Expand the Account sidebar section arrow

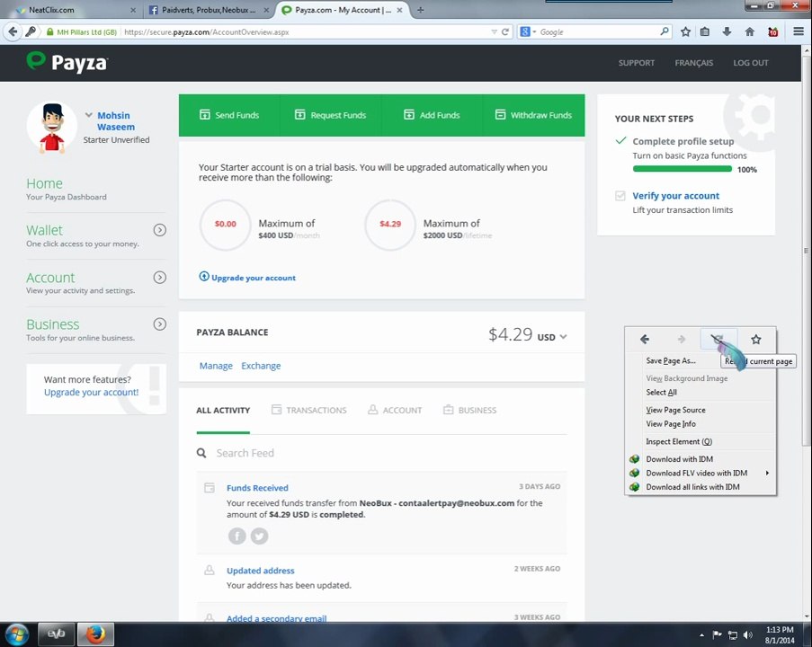click(x=160, y=278)
